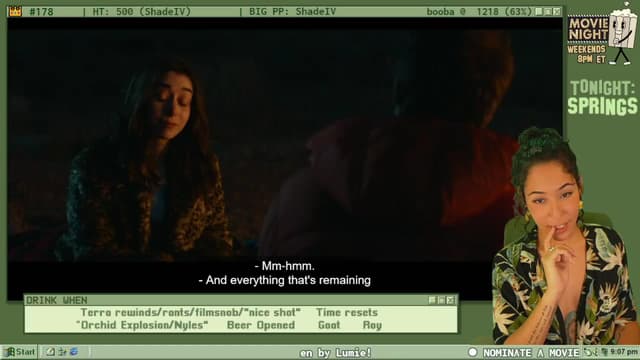Viewport: 640px width, 360px height.
Task: Maximize the movie player window
Action: point(548,11)
